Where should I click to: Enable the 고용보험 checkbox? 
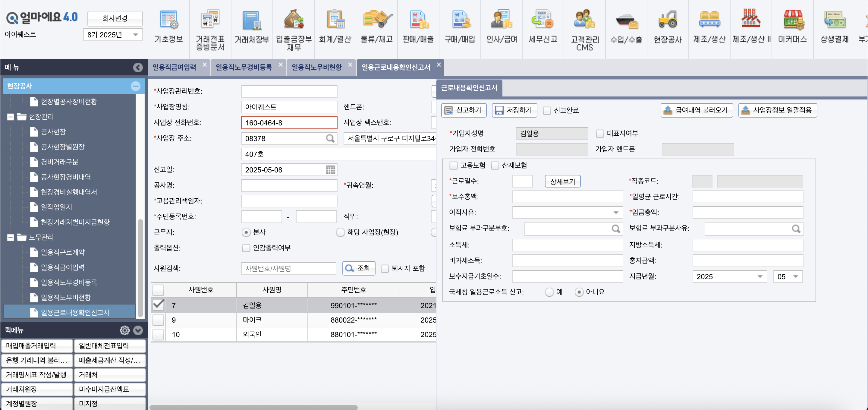point(454,166)
